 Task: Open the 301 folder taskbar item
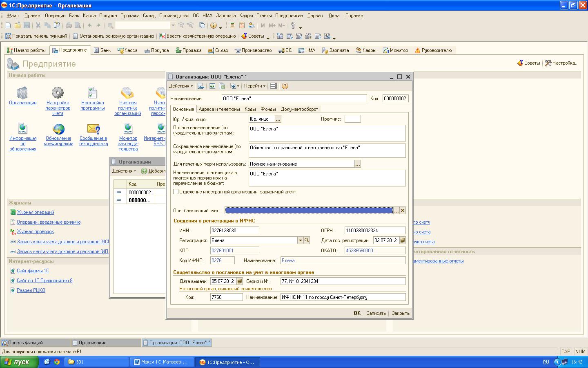pos(97,362)
